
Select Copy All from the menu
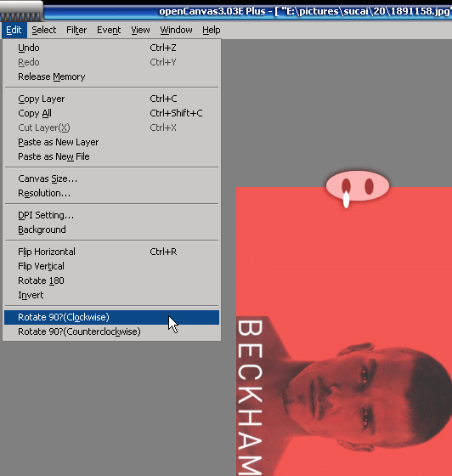tap(111, 113)
